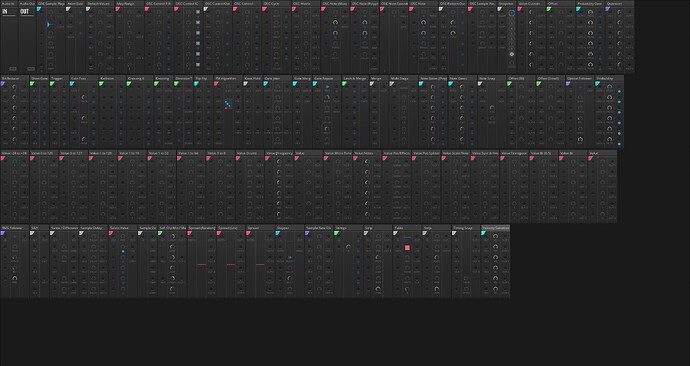Select the top circled slot in Snapshot
This screenshot has height=366, width=690.
click(511, 13)
